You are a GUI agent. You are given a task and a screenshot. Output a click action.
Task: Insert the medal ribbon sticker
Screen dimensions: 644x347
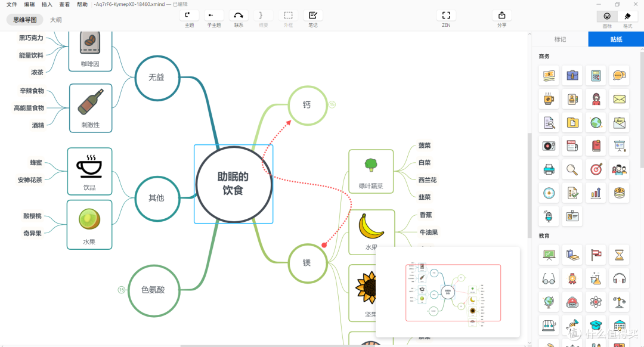(x=572, y=279)
